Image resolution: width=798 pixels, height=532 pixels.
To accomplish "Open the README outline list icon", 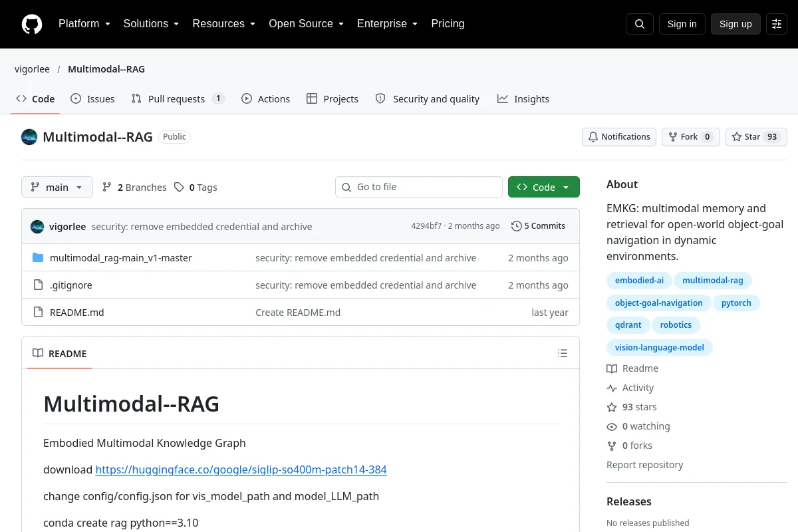I will pos(563,354).
